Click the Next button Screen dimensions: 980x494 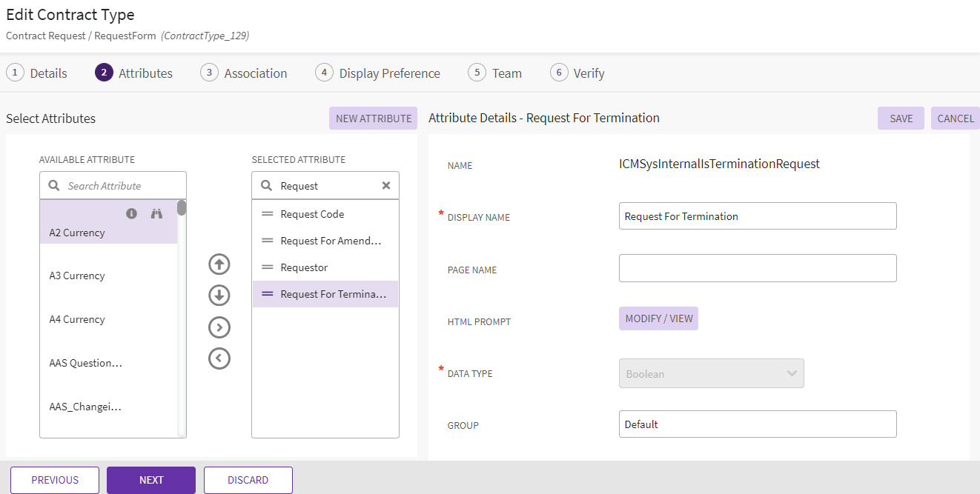pos(151,480)
